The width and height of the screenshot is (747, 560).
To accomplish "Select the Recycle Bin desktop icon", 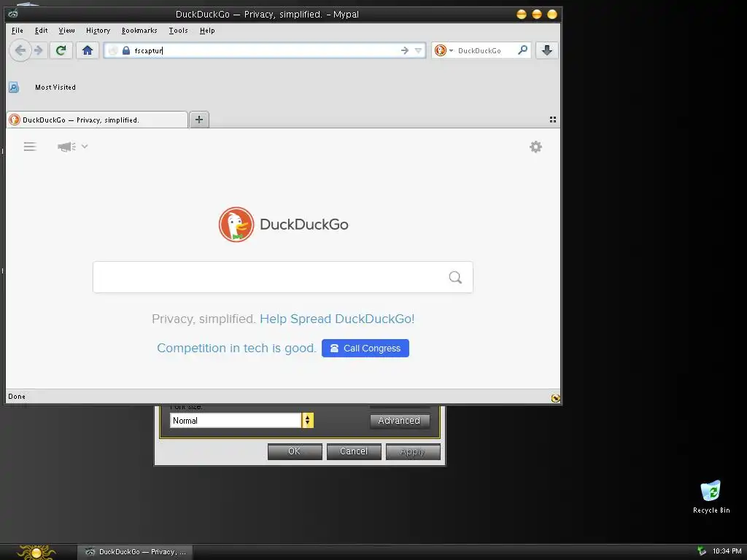I will 711,497.
